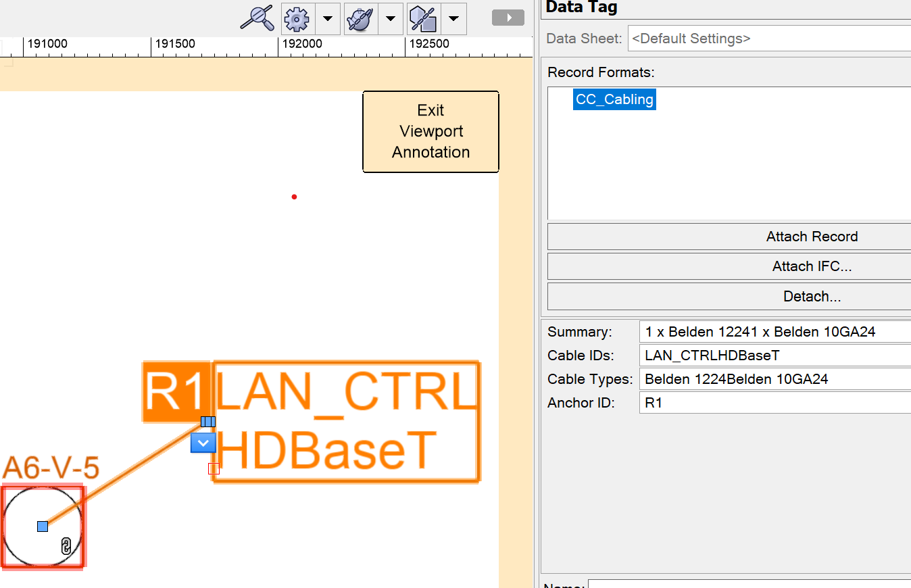Click the linked shapes toolbar icon
Screen dimensions: 911x588
423,18
